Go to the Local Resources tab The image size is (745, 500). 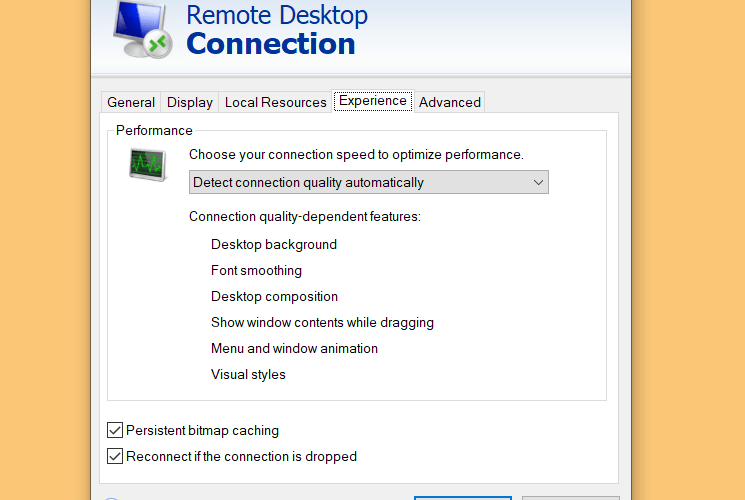(x=276, y=102)
